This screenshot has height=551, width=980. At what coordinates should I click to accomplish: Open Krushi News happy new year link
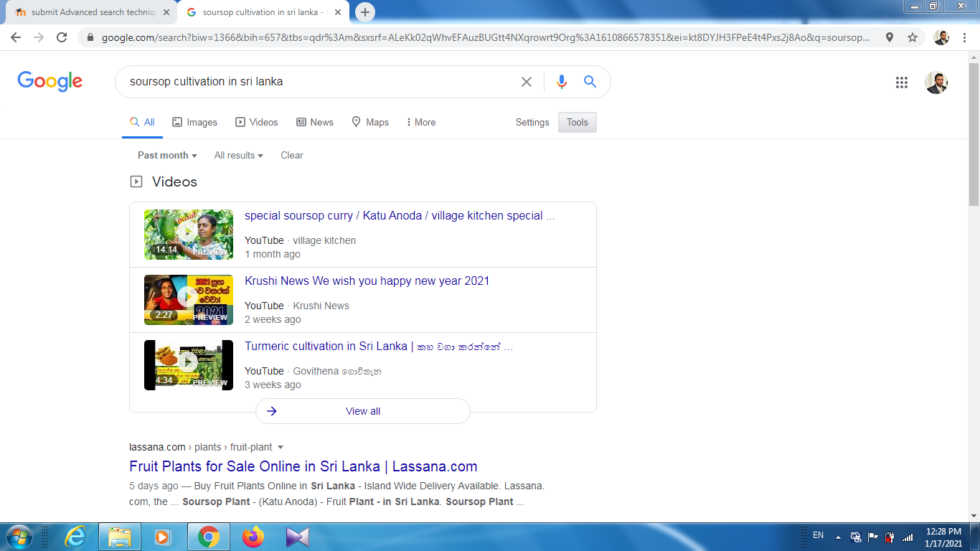[x=367, y=281]
